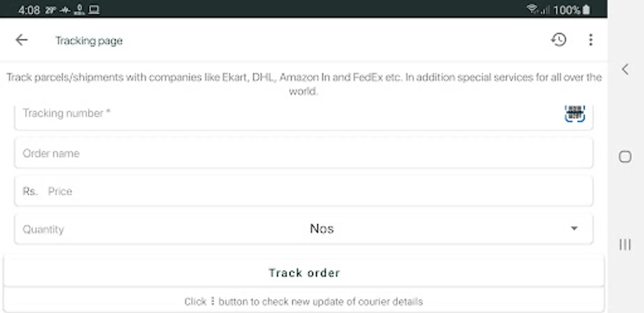The width and height of the screenshot is (644, 313).
Task: Tap the courier update hint text
Action: click(304, 302)
